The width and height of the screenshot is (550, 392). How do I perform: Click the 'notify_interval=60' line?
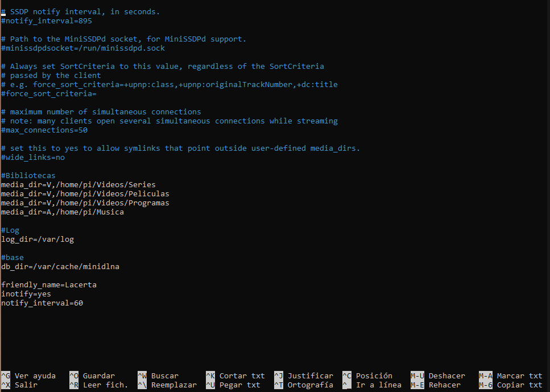(x=42, y=304)
